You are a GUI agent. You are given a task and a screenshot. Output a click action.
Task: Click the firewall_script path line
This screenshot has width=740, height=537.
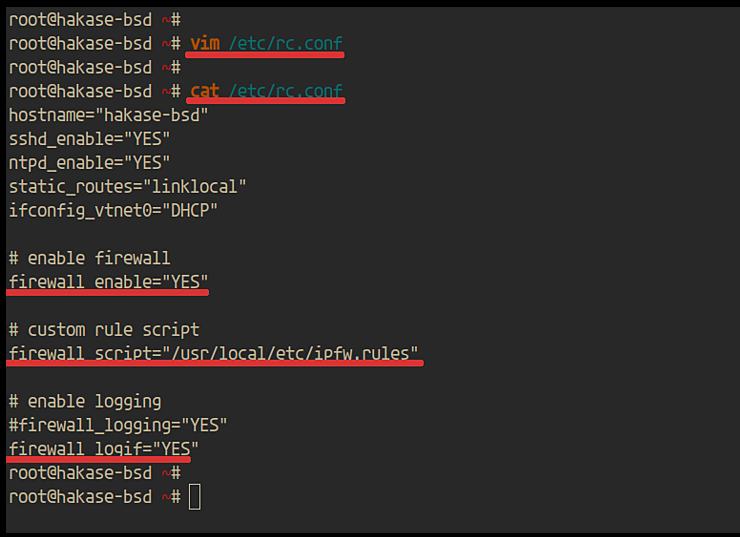pos(213,353)
